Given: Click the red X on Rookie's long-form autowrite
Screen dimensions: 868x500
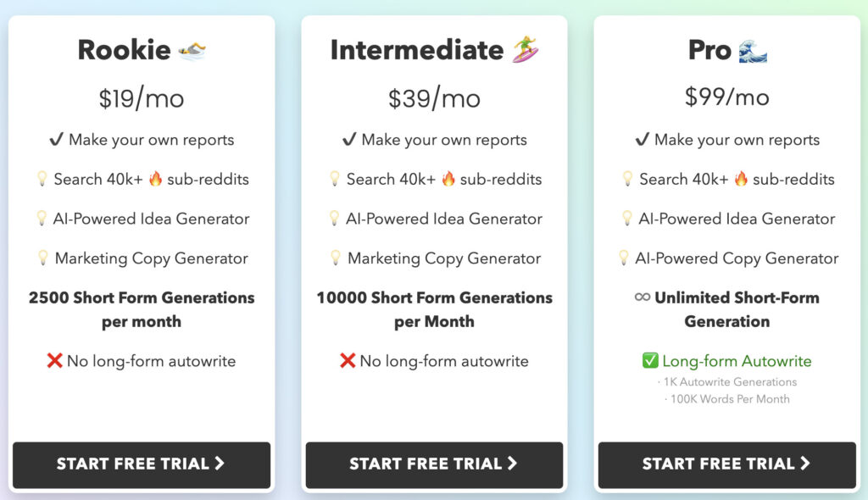Looking at the screenshot, I should click(53, 360).
